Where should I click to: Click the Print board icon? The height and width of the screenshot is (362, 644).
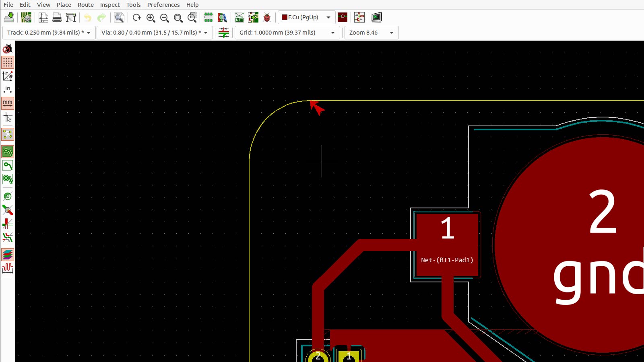pyautogui.click(x=57, y=17)
